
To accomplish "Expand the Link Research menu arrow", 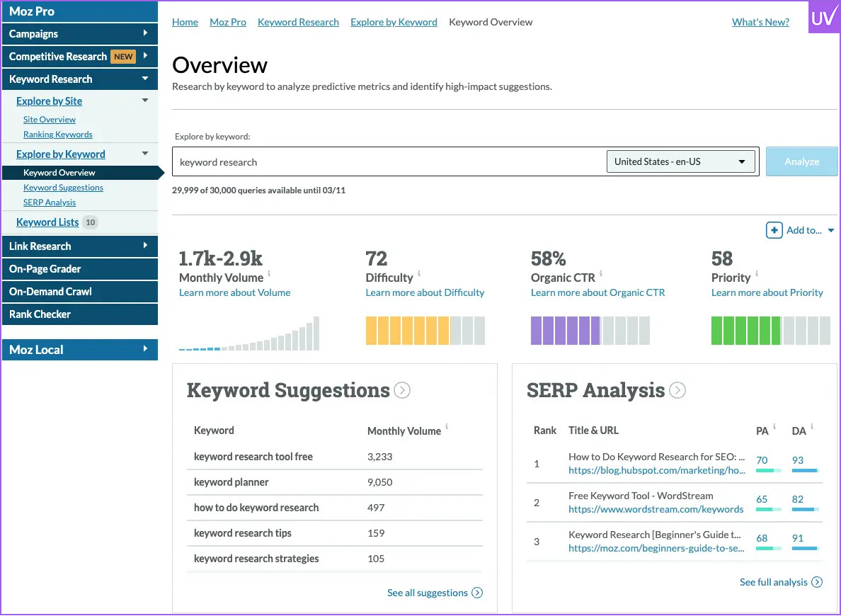I will tap(145, 245).
